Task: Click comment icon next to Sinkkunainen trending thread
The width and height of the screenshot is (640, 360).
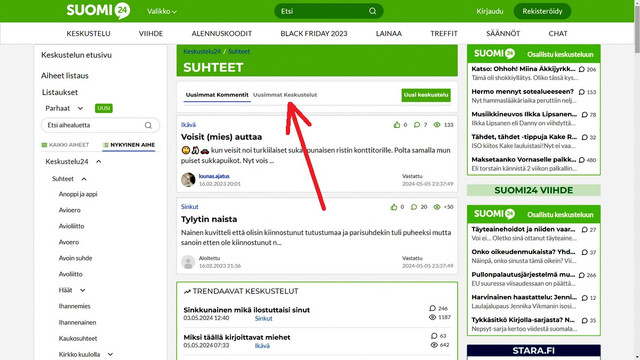Action: pyautogui.click(x=433, y=308)
